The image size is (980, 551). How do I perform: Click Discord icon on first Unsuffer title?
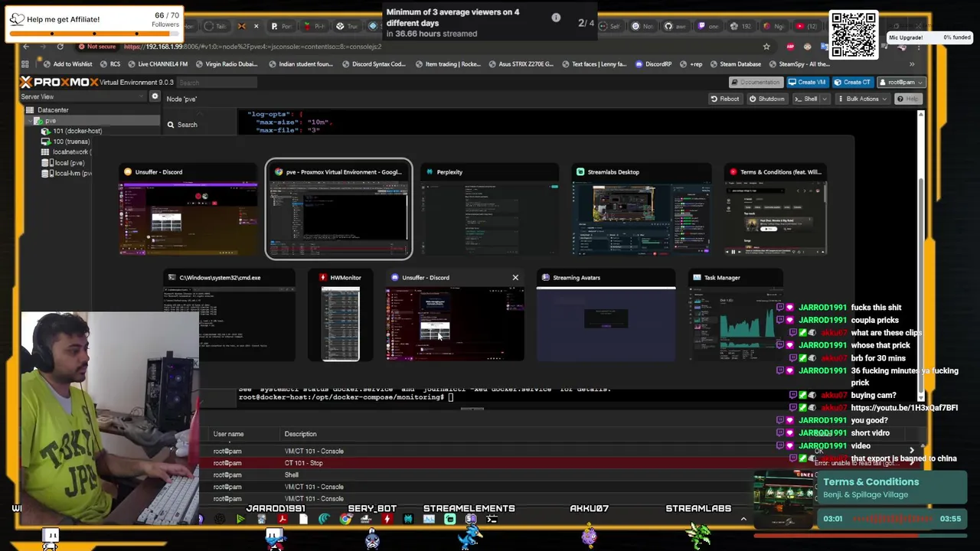point(128,172)
